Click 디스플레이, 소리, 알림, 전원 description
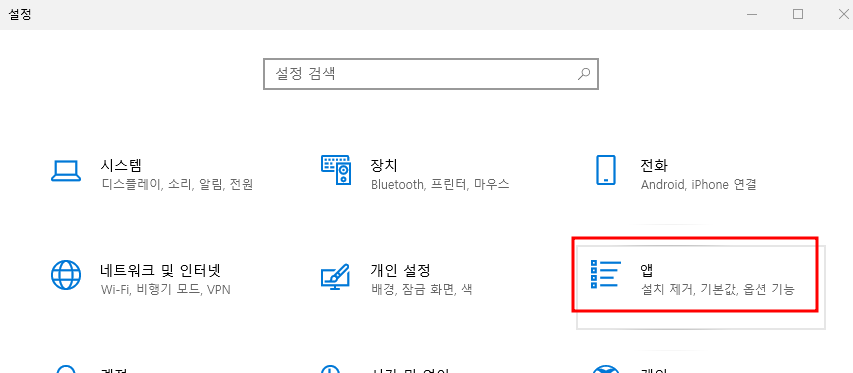This screenshot has height=373, width=853. [177, 184]
